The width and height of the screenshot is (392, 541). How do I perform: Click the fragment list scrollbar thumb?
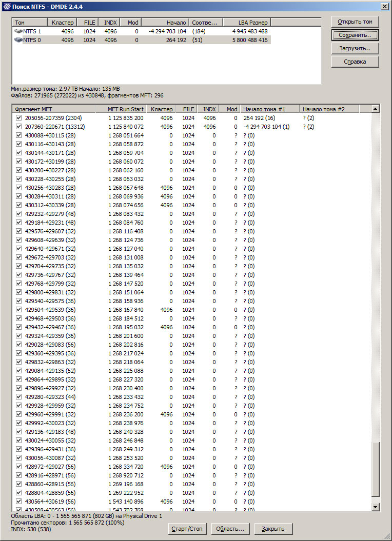point(376,470)
